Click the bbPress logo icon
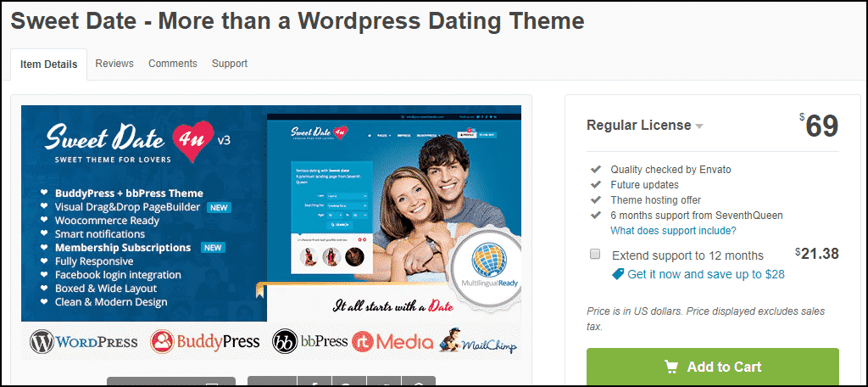The width and height of the screenshot is (868, 387). 285,341
